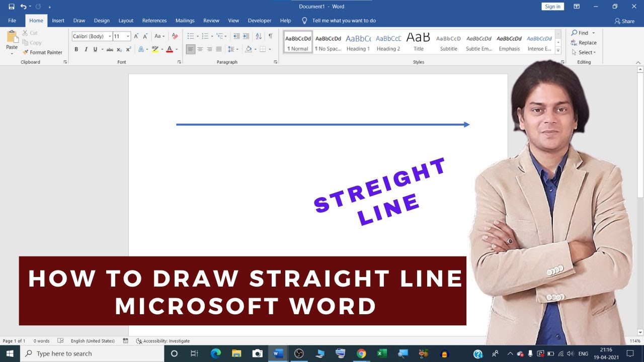
Task: Open the Font Color red swatch
Action: (x=170, y=49)
